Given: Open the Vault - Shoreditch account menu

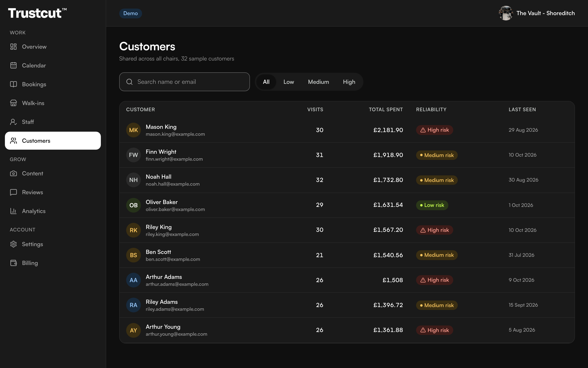Looking at the screenshot, I should 537,13.
